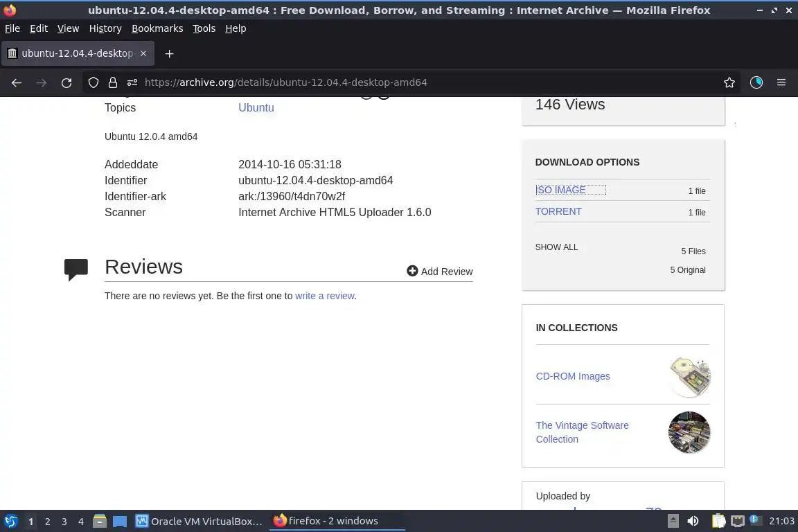Screen dimensions: 798x532
Task: Open the File menu
Action: coord(12,28)
